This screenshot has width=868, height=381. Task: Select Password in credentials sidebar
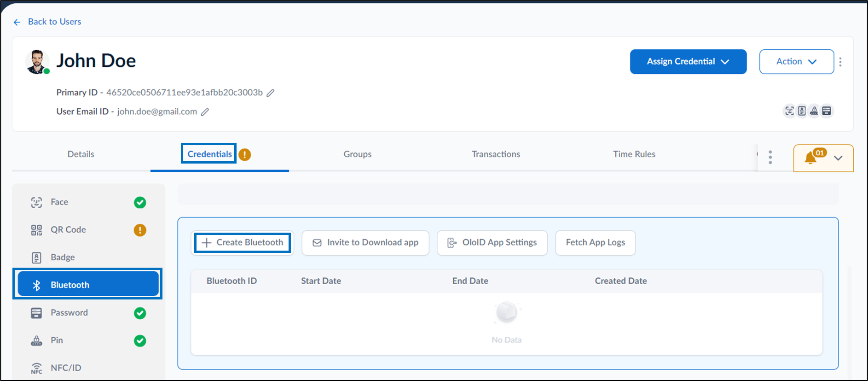[x=88, y=313]
